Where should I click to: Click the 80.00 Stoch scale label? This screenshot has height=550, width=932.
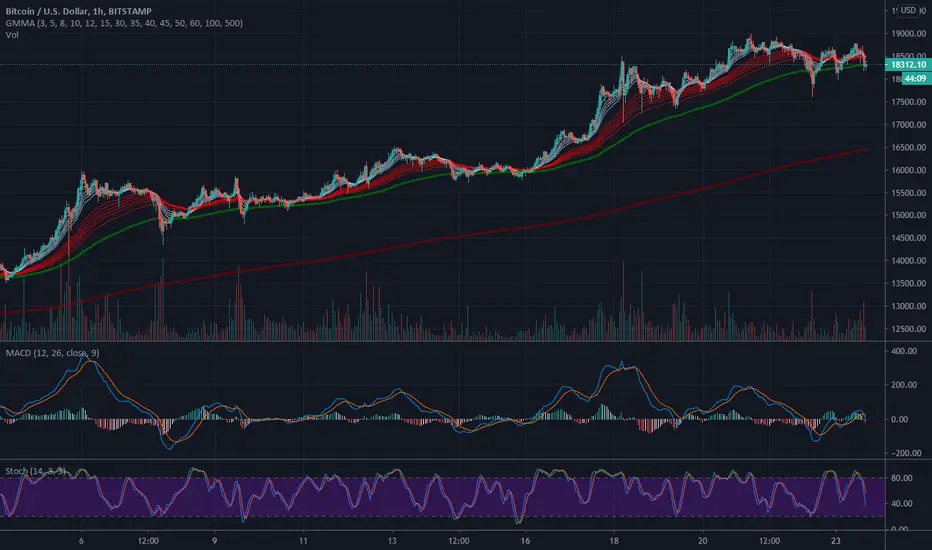(x=902, y=478)
